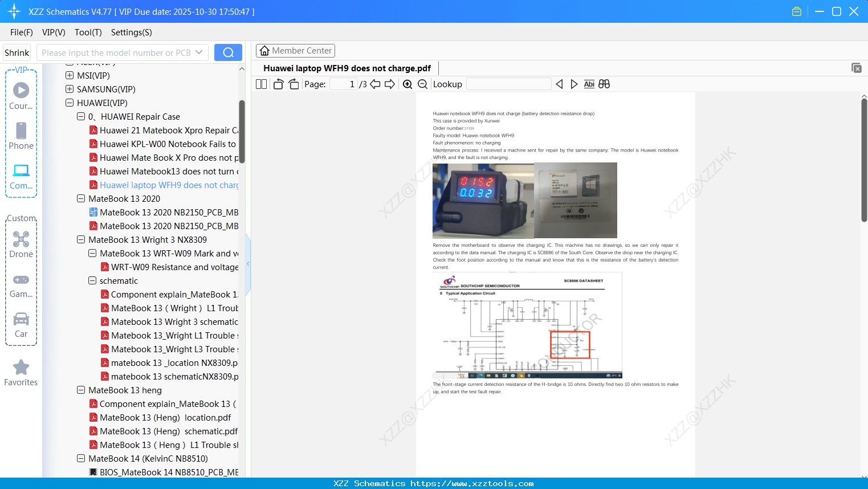This screenshot has width=868, height=489.
Task: Open the Drone category in sidebar
Action: (x=21, y=244)
